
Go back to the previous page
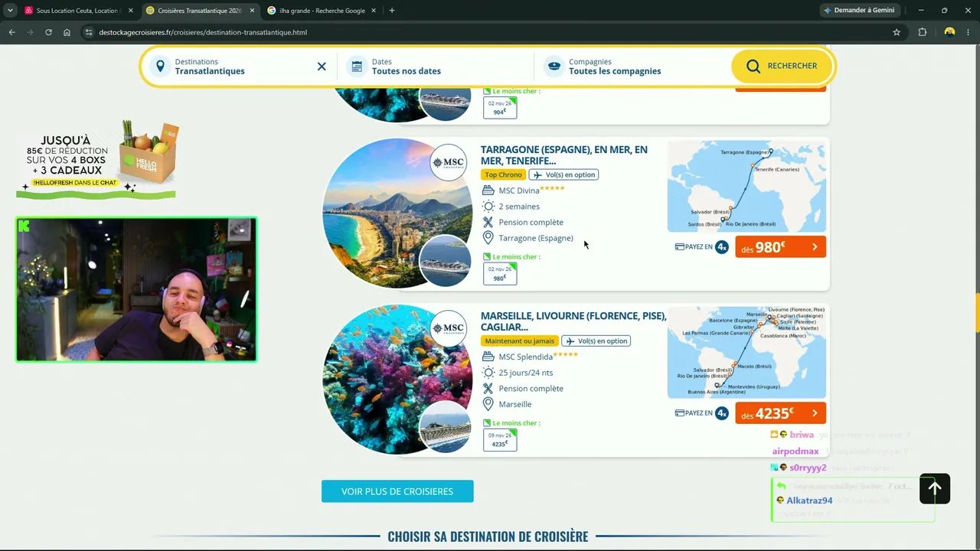coord(11,32)
